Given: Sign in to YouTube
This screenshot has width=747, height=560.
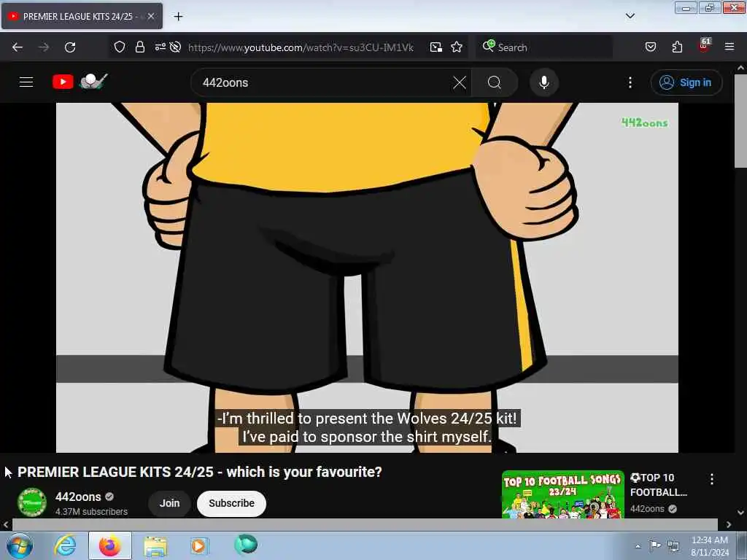Looking at the screenshot, I should tap(686, 83).
